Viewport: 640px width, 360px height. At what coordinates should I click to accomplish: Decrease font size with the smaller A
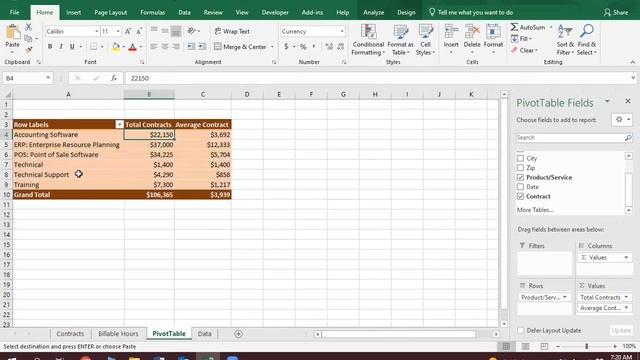pos(139,31)
